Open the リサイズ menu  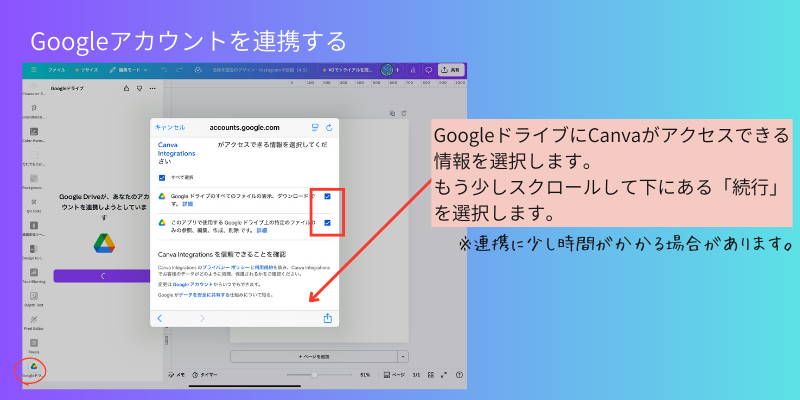87,70
